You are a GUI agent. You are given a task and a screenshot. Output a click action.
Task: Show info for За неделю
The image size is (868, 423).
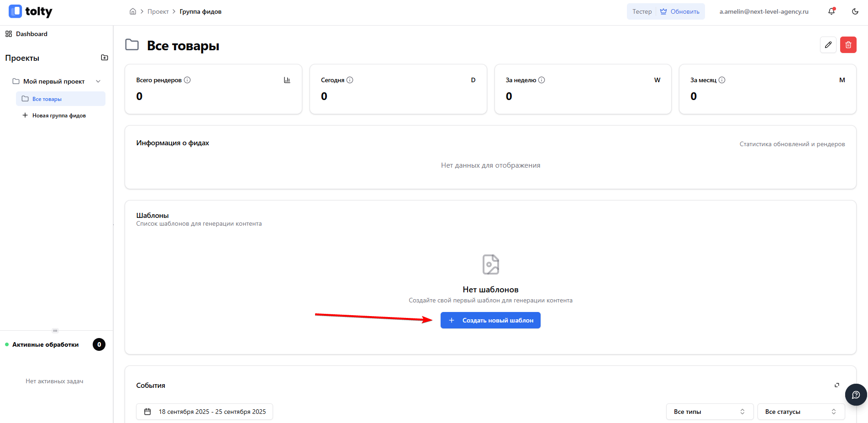point(542,80)
